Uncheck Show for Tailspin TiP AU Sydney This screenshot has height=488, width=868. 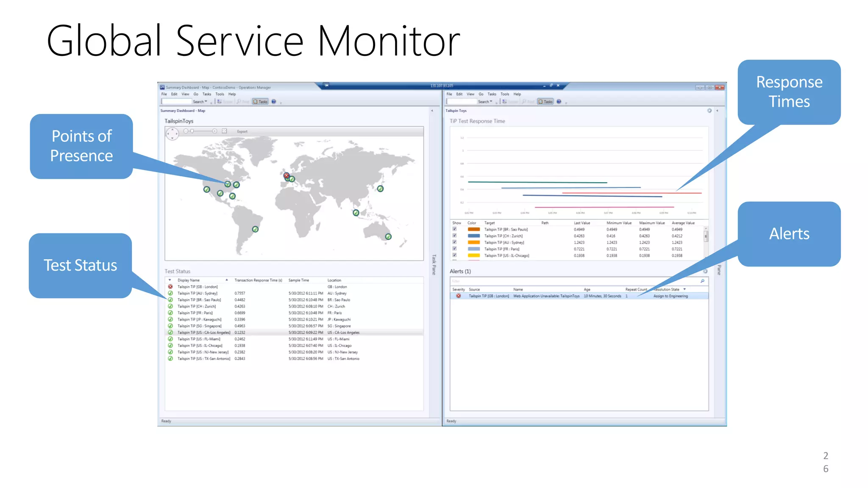coord(454,242)
